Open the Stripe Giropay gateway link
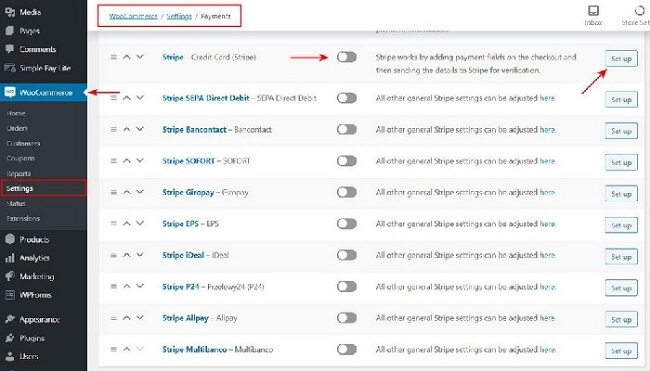This screenshot has width=650, height=371. pos(188,192)
